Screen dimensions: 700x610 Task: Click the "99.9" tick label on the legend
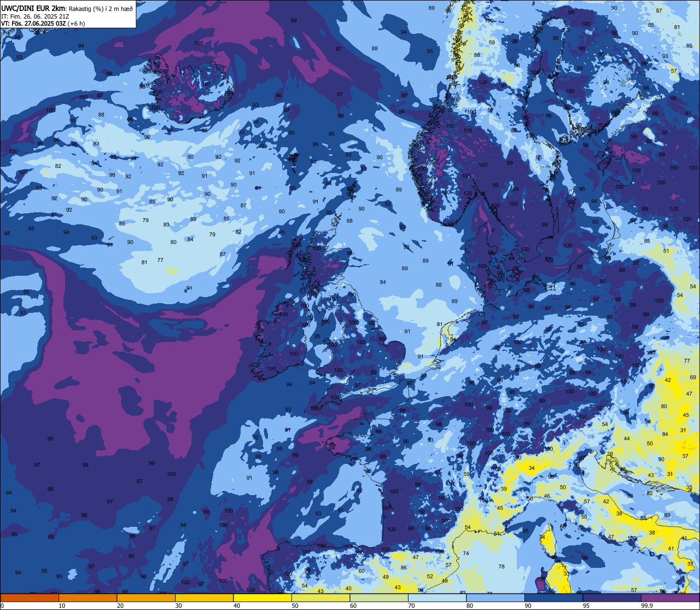pyautogui.click(x=647, y=606)
